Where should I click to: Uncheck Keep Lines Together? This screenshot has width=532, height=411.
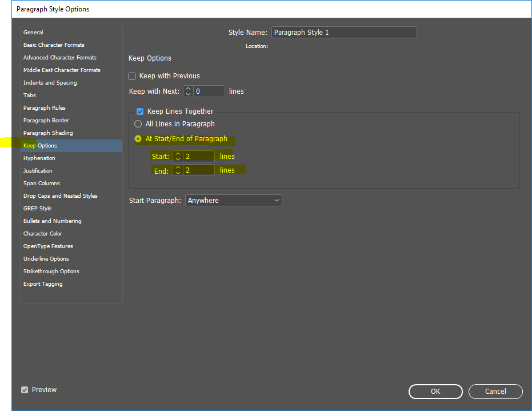pos(140,111)
